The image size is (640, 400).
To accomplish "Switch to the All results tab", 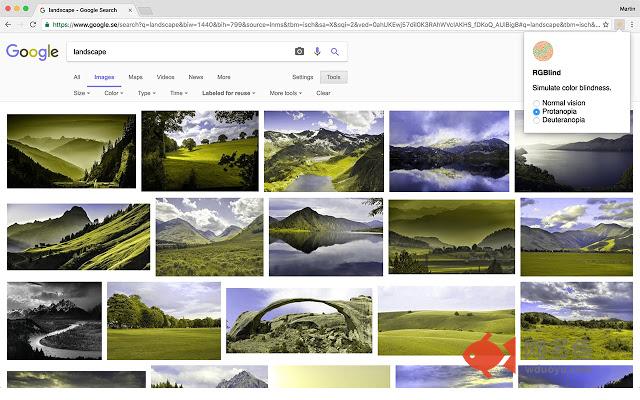I will pos(77,77).
